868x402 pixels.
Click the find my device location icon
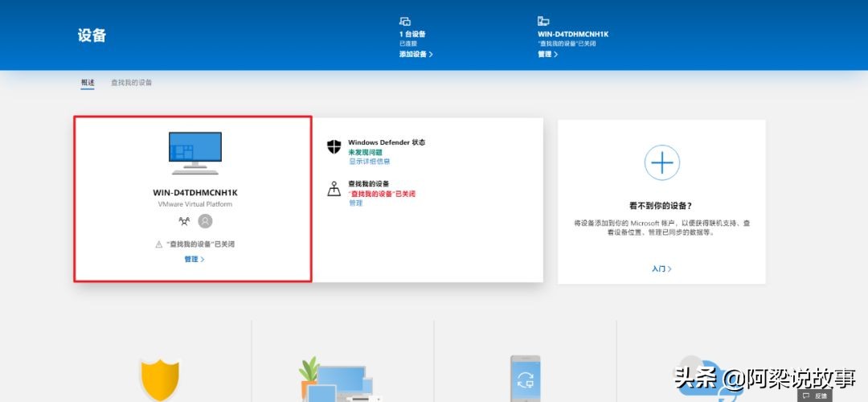[334, 189]
